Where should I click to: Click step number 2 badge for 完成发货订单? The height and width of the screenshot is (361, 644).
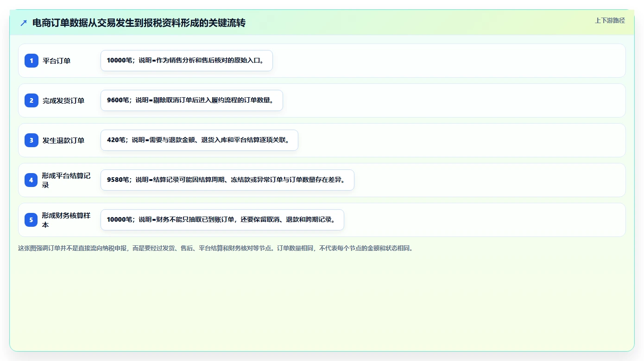32,100
